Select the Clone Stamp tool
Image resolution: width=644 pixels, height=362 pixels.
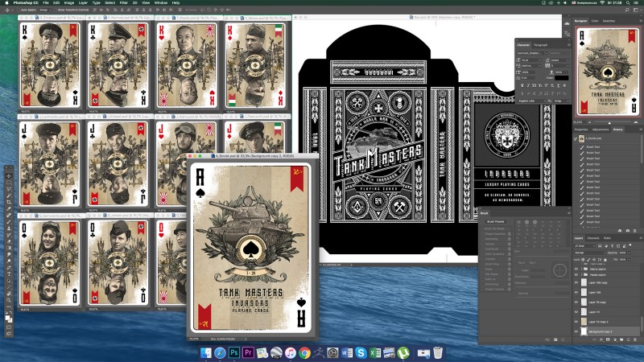tap(9, 228)
